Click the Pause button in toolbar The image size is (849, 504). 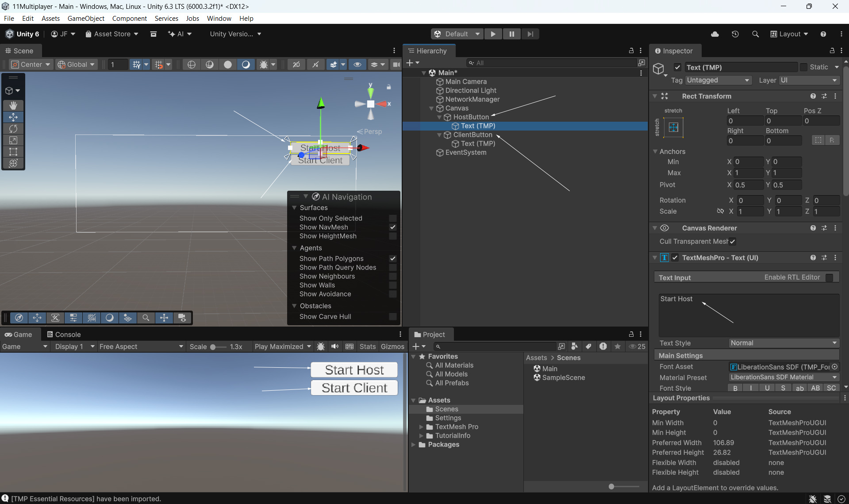coord(511,34)
